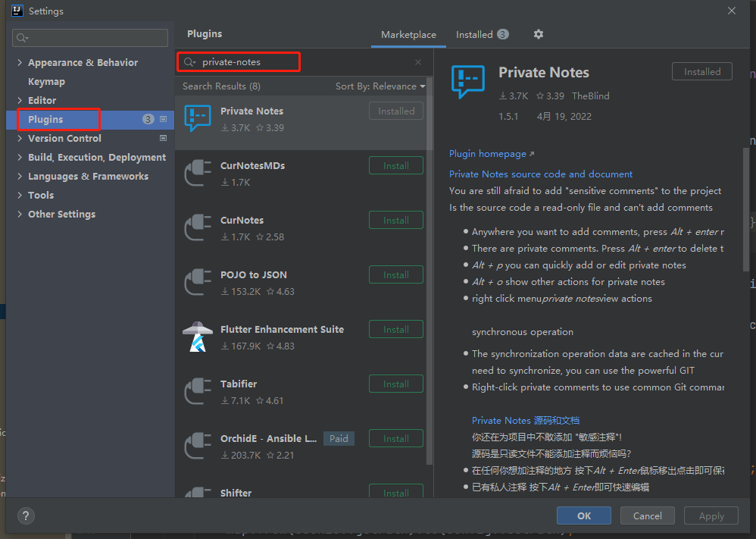Focus the settings search field
Image resolution: width=756 pixels, height=539 pixels.
(x=90, y=38)
